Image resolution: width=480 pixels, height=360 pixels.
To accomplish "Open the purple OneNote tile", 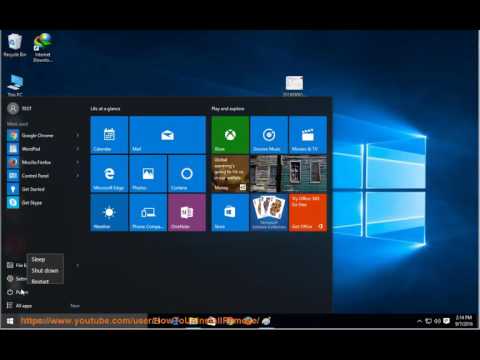I will click(x=187, y=213).
